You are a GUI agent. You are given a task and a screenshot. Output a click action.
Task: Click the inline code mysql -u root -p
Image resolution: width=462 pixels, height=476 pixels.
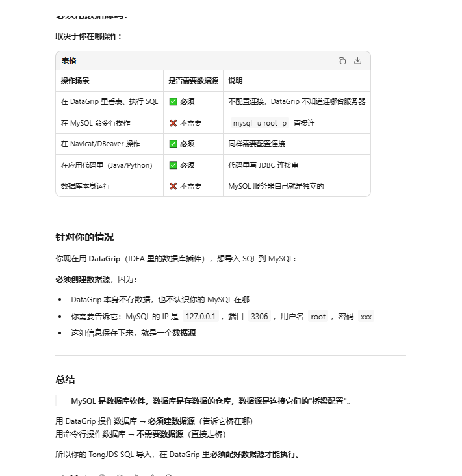click(x=260, y=123)
